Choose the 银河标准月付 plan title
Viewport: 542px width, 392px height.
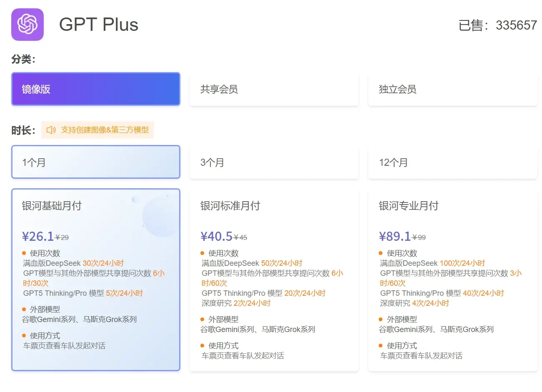click(230, 206)
